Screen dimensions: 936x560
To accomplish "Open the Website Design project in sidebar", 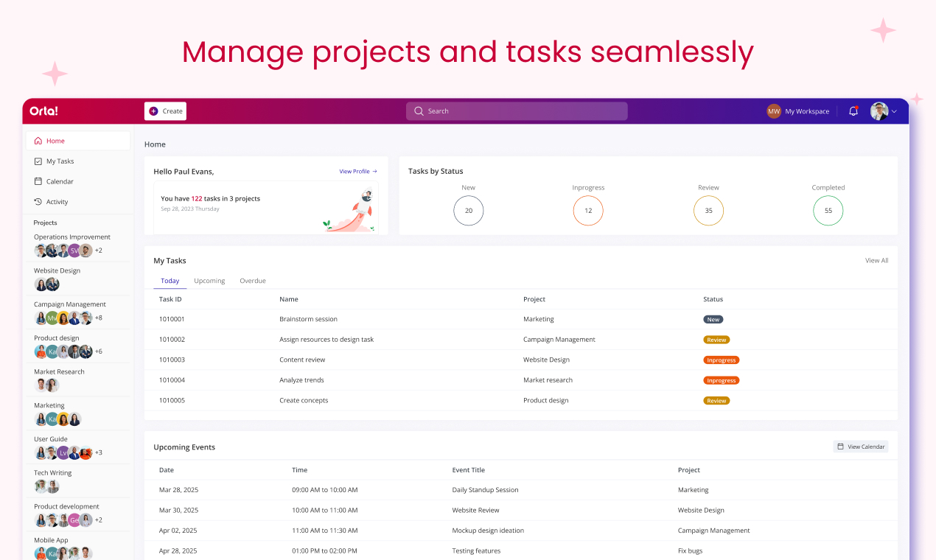I will (x=57, y=270).
